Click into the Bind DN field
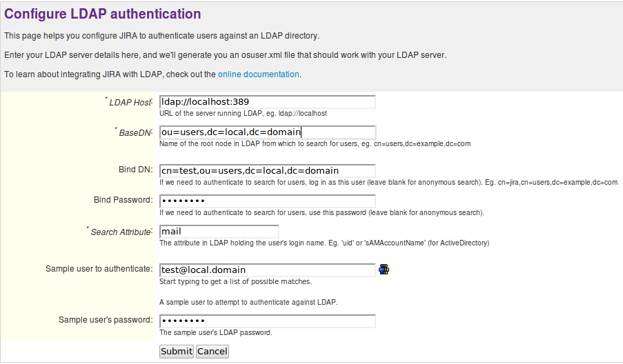The width and height of the screenshot is (623, 364). 267,170
